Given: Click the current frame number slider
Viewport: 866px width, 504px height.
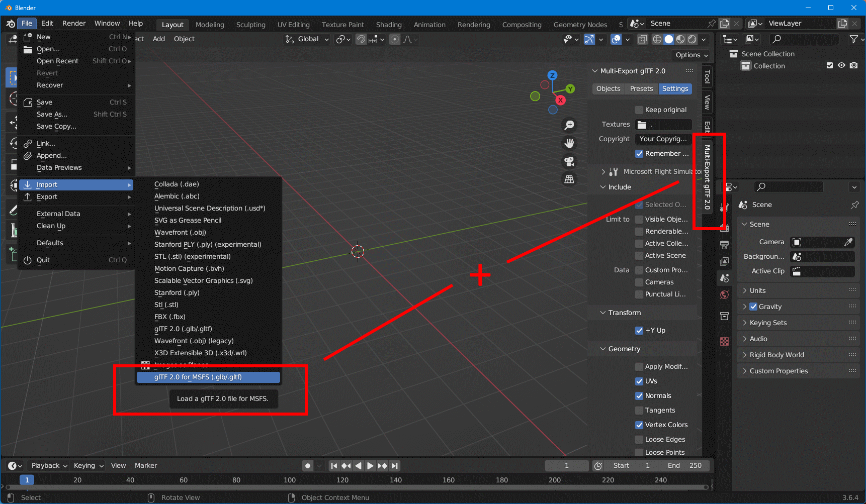Looking at the screenshot, I should [566, 465].
